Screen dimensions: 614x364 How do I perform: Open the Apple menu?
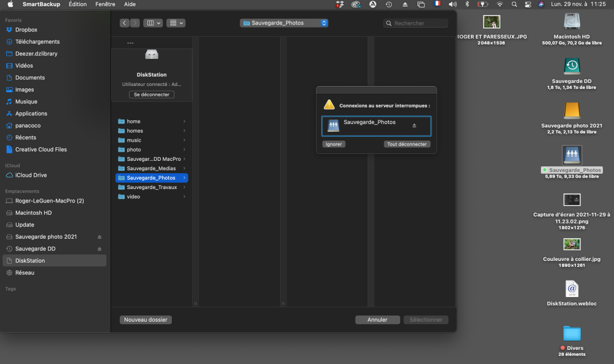tap(10, 4)
